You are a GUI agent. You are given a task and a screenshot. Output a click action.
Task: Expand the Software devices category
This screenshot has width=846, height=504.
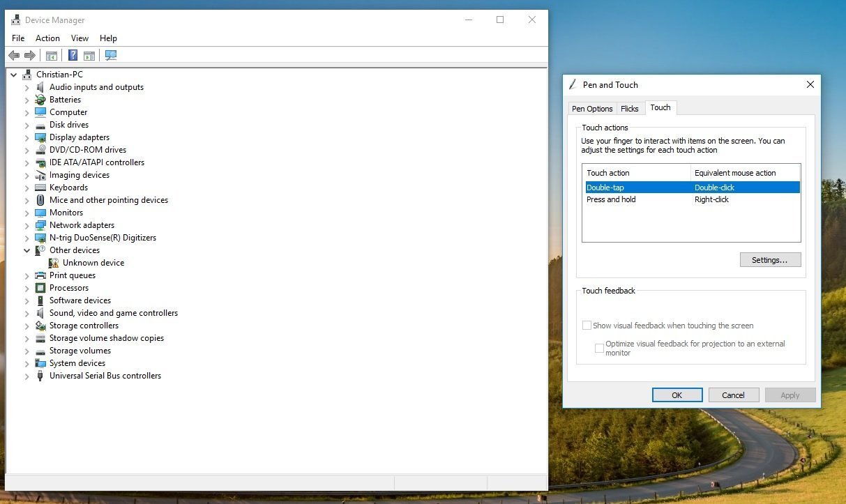tap(27, 300)
